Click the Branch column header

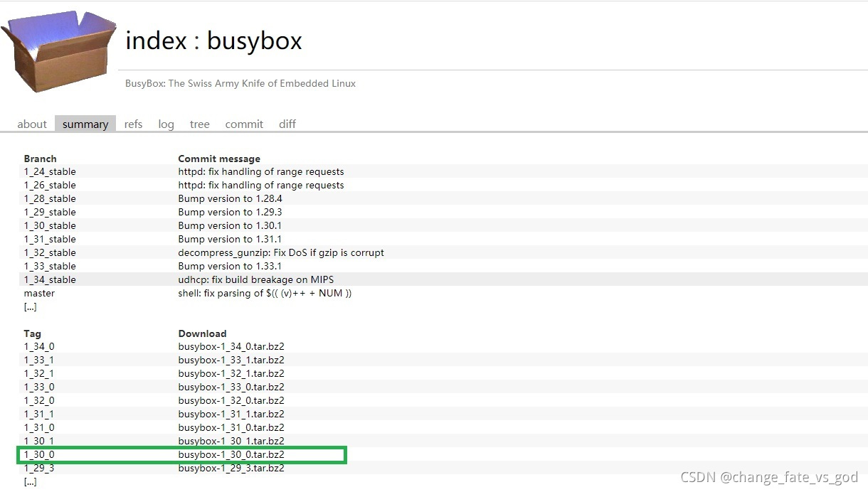[40, 159]
